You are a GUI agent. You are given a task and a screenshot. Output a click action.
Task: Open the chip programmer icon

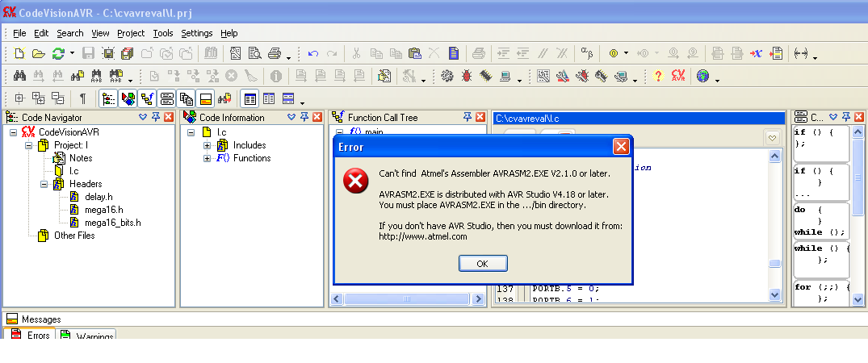485,76
